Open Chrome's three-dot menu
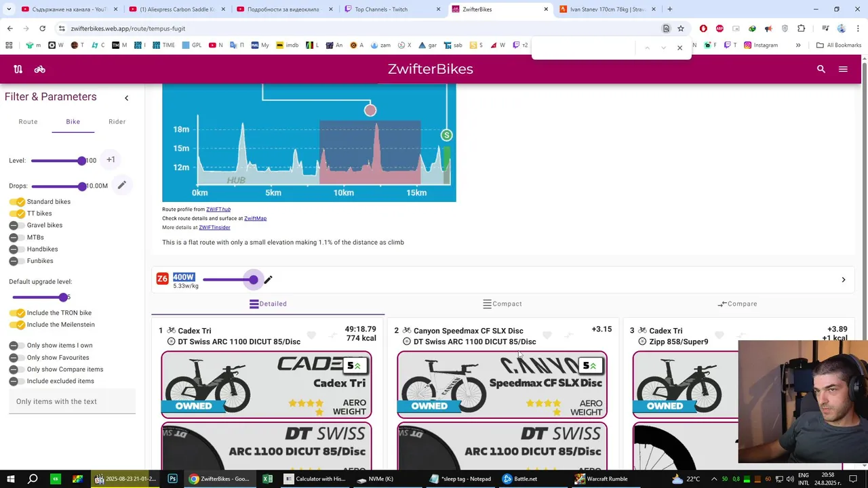Image resolution: width=868 pixels, height=488 pixels. [858, 28]
